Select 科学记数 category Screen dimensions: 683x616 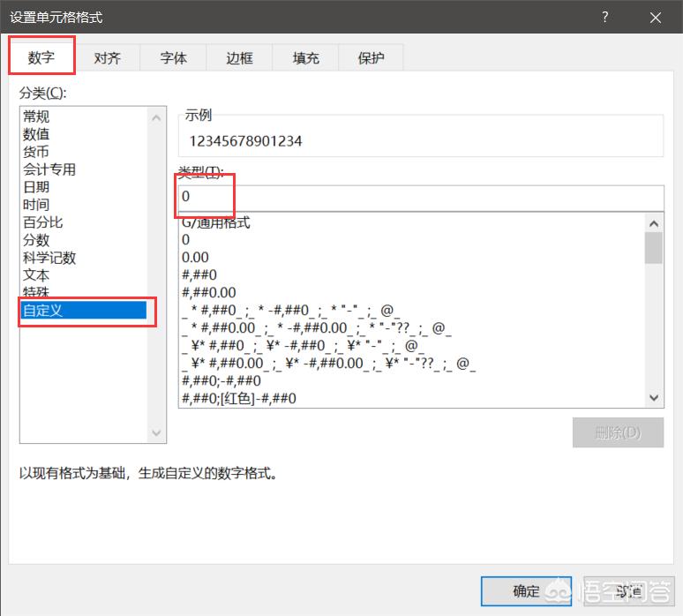(49, 258)
